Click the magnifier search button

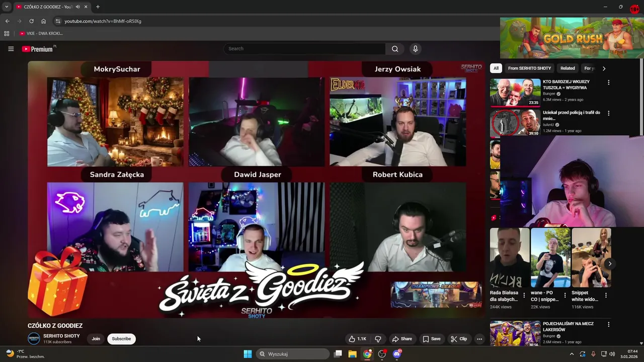click(395, 49)
